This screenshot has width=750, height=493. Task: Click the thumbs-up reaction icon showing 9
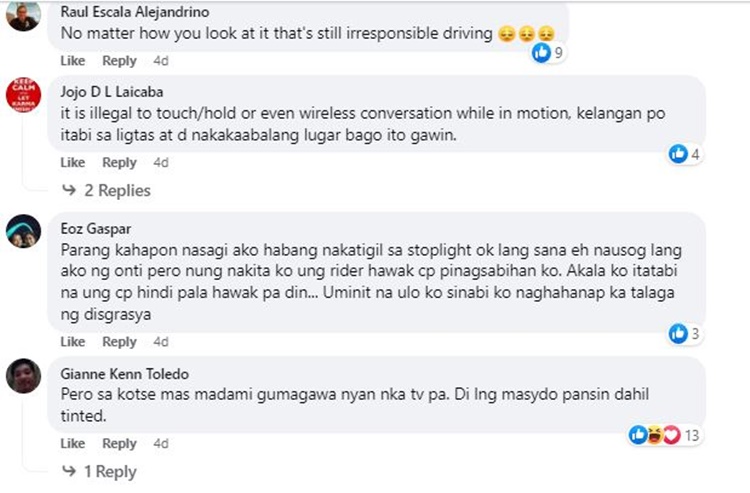click(x=541, y=52)
